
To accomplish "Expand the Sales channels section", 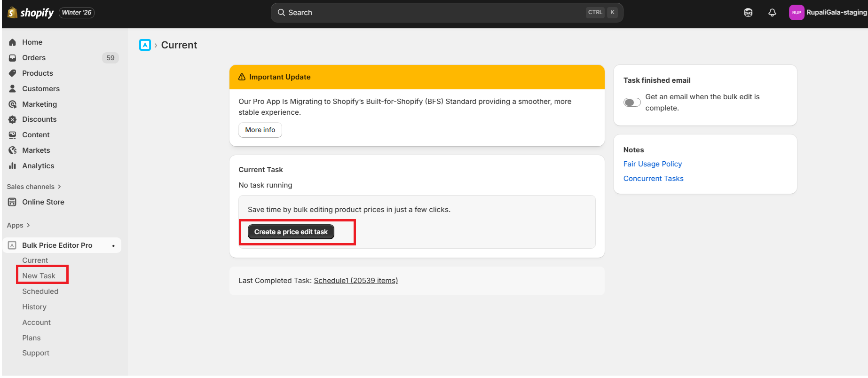I will click(34, 187).
